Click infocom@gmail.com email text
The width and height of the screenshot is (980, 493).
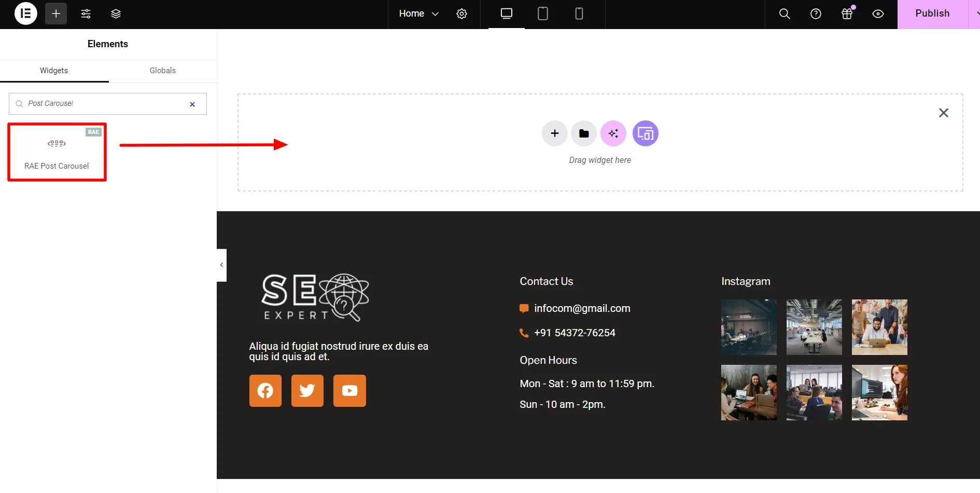coord(582,308)
